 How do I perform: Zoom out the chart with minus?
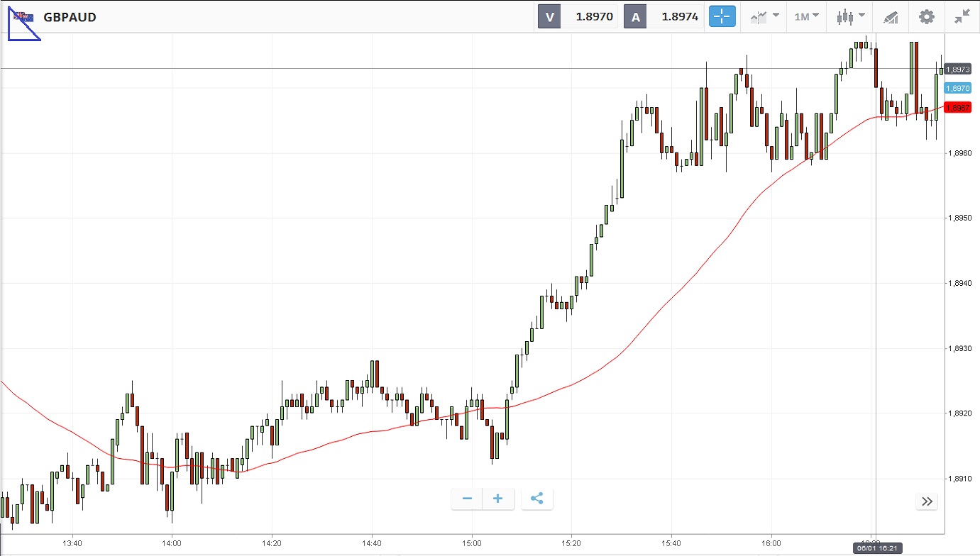pos(467,499)
